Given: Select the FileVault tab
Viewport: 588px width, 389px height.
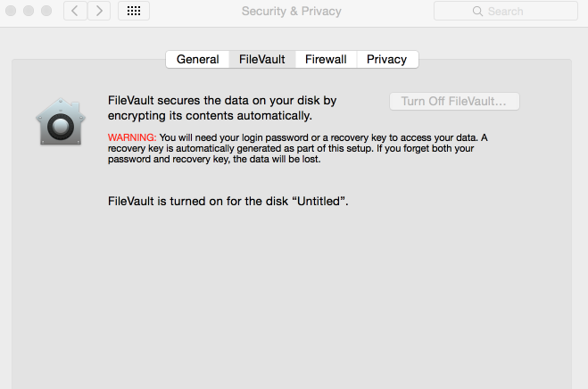Looking at the screenshot, I should point(262,59).
